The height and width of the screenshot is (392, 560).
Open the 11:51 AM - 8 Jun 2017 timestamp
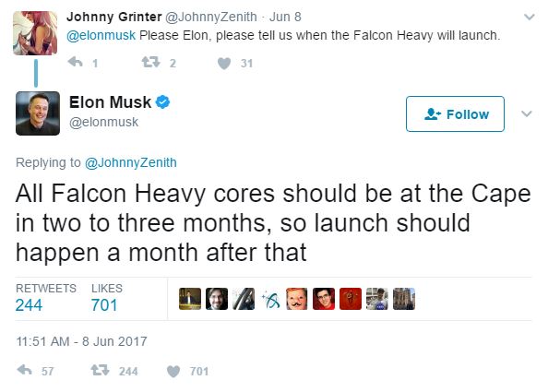(x=81, y=341)
